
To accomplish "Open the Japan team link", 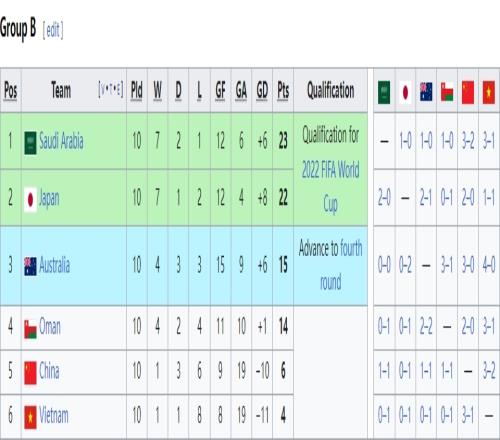I will [49, 199].
